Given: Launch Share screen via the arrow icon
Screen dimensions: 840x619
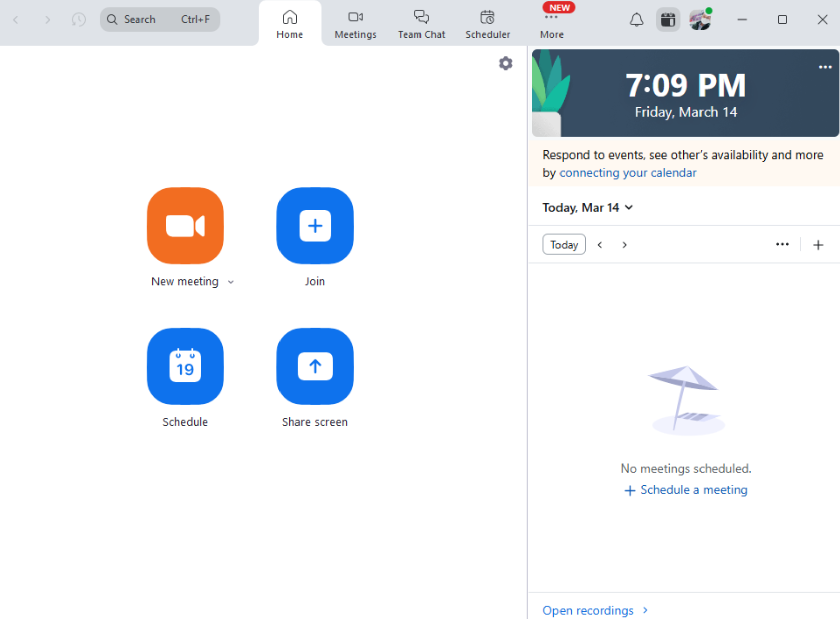Looking at the screenshot, I should 315,366.
